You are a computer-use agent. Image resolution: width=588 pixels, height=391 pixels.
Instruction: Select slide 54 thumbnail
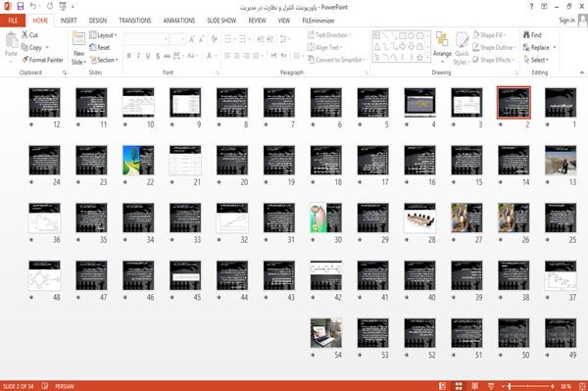point(326,333)
